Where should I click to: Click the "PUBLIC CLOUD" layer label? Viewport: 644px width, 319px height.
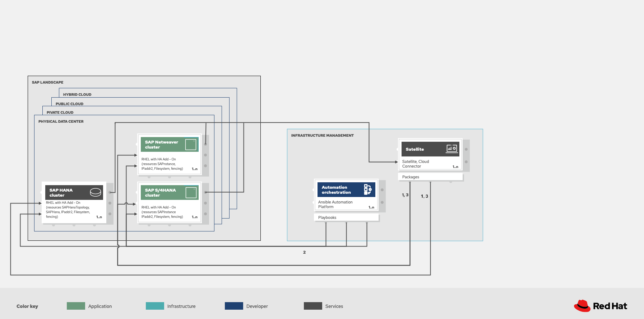69,104
